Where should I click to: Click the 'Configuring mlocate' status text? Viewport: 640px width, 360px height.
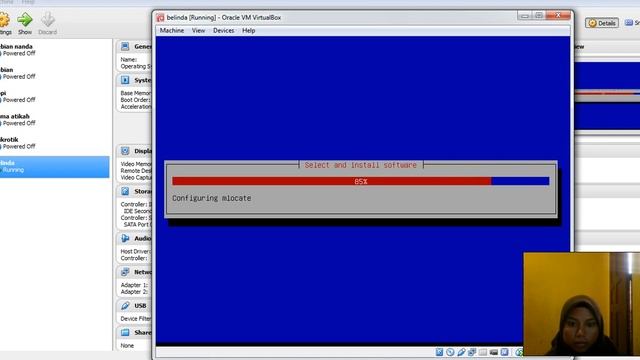[x=211, y=198]
